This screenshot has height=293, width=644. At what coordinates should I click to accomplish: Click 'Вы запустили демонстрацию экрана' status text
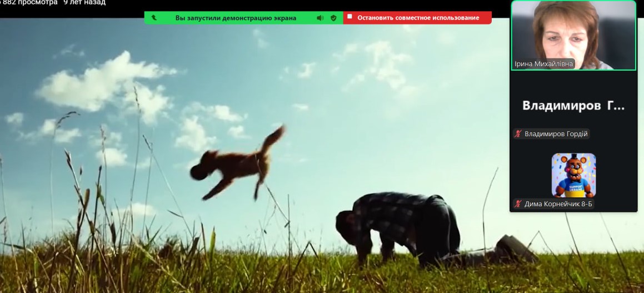(x=236, y=18)
